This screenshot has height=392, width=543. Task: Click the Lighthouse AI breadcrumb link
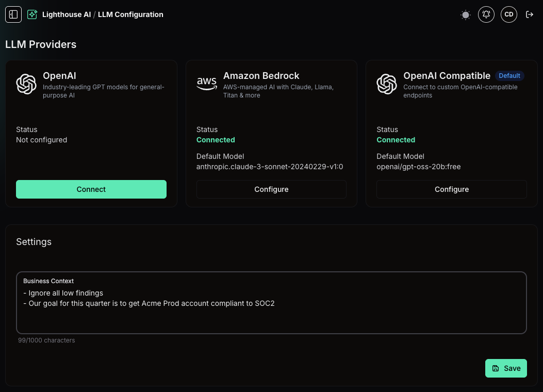[67, 14]
